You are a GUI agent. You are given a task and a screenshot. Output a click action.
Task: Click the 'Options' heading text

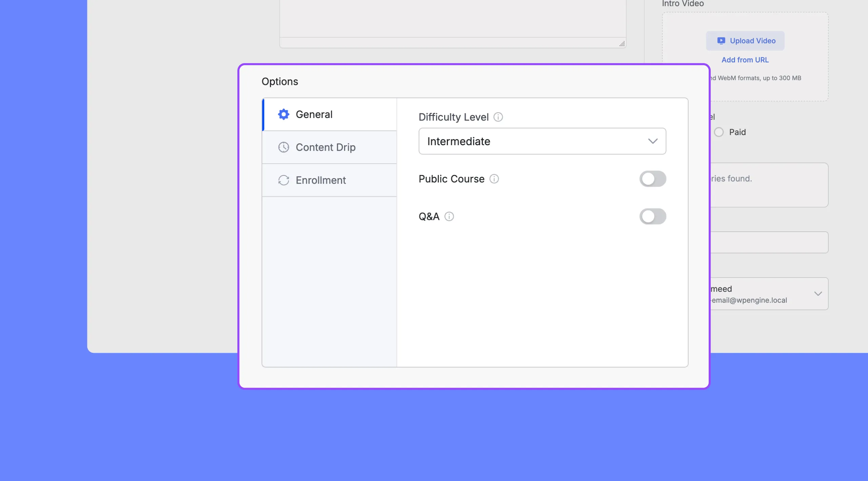tap(280, 81)
